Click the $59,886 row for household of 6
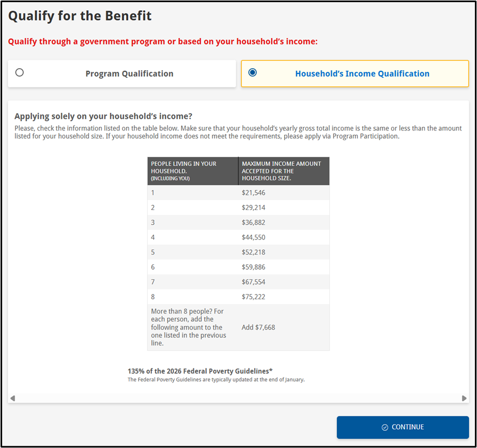Image resolution: width=477 pixels, height=448 pixels. click(238, 267)
